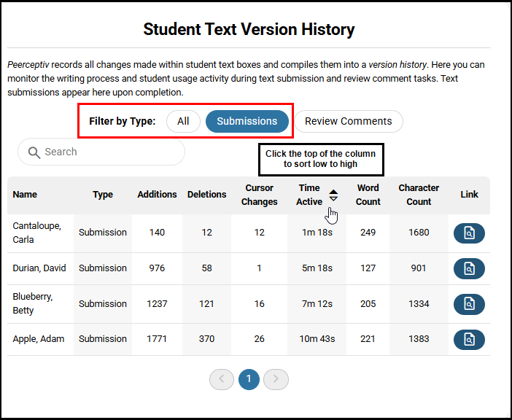The height and width of the screenshot is (420, 512).
Task: Click the 127 word count cell
Action: [x=368, y=268]
